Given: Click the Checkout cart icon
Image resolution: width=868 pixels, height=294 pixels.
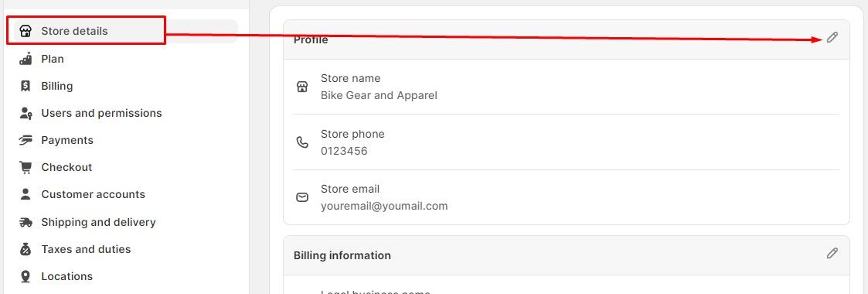Looking at the screenshot, I should click(26, 167).
